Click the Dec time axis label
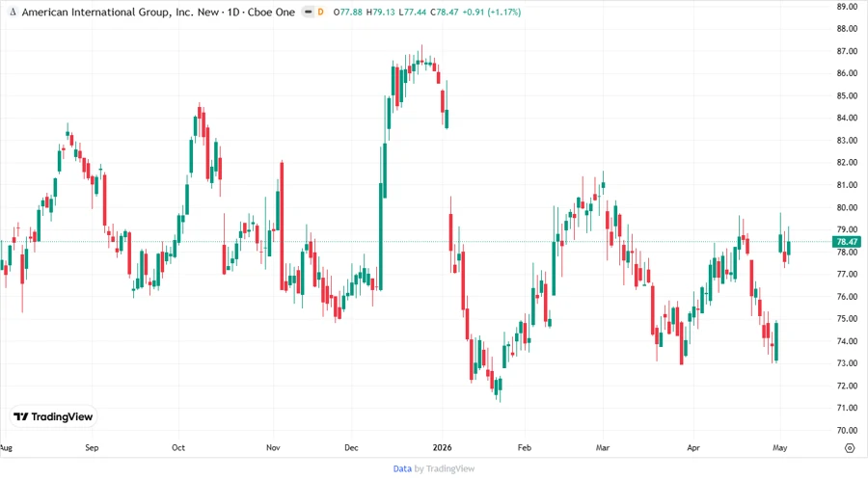 (x=351, y=448)
